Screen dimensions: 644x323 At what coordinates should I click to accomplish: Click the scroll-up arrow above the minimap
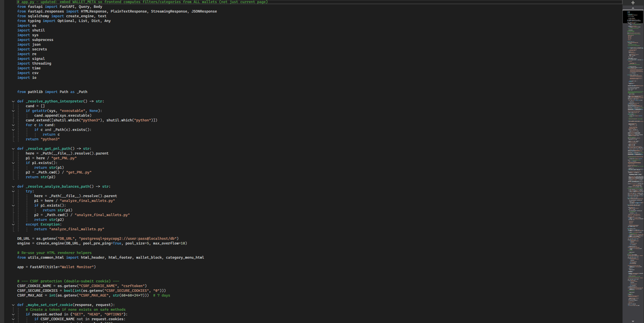click(633, 8)
